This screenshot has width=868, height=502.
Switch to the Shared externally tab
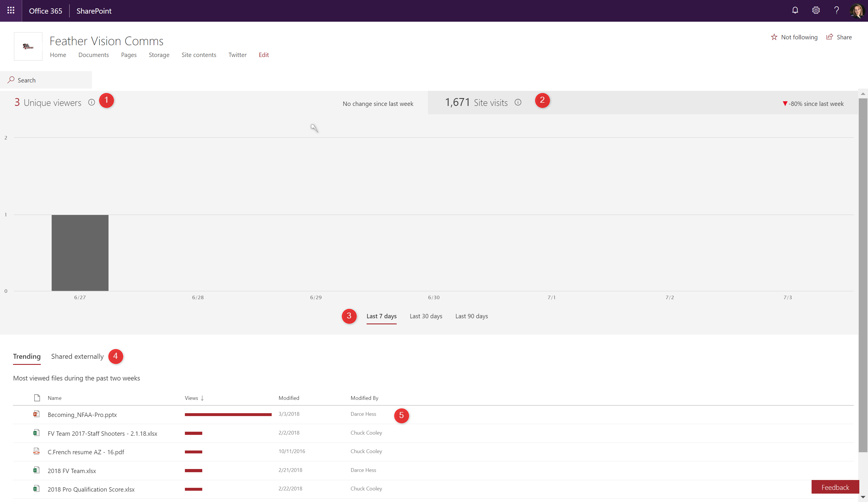(77, 356)
